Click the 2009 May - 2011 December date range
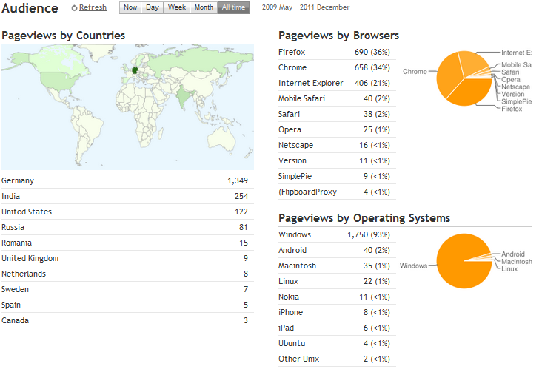This screenshot has height=392, width=542. point(306,7)
